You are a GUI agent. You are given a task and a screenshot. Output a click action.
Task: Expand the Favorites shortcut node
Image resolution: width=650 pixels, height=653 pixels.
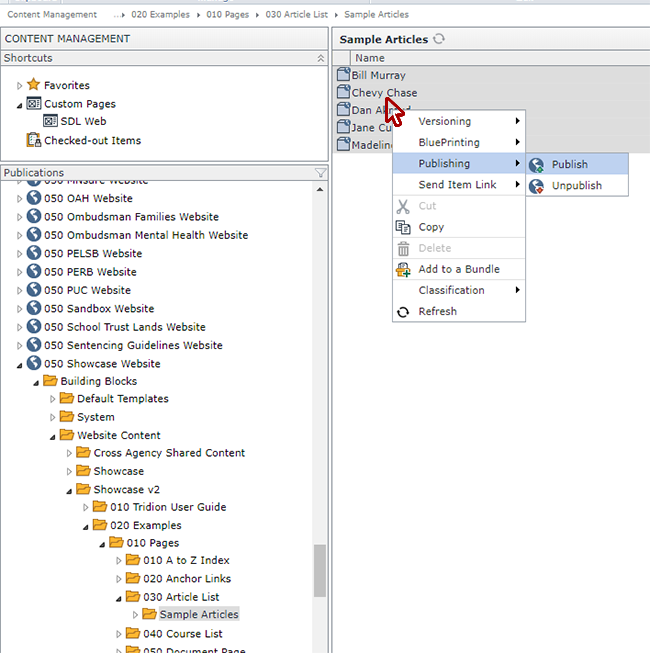[x=19, y=86]
